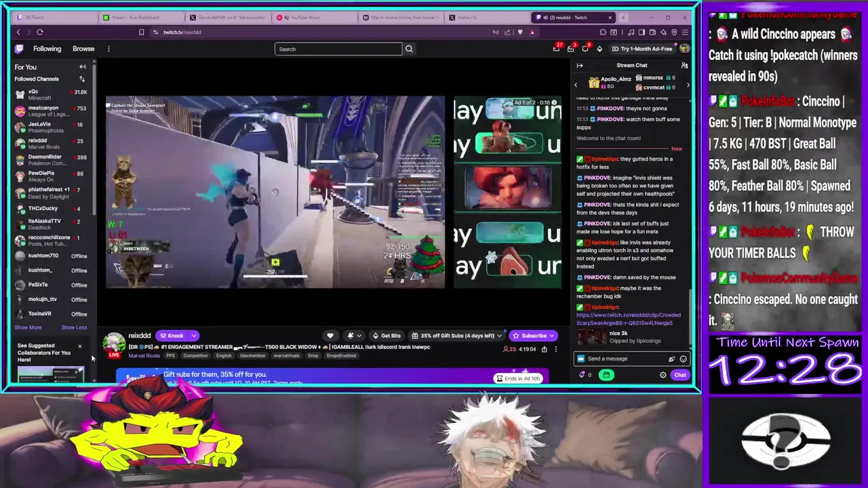Follow heart icon for reixddd
The image size is (868, 488).
click(x=330, y=335)
